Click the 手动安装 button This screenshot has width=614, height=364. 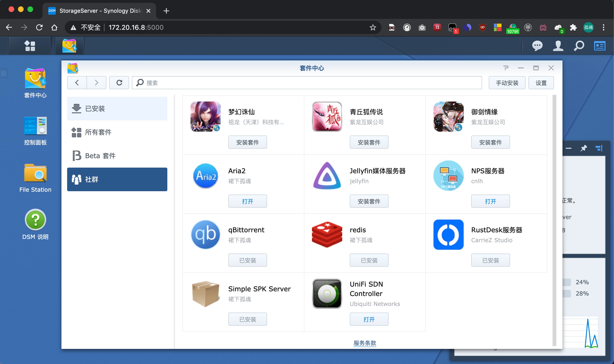(x=507, y=83)
